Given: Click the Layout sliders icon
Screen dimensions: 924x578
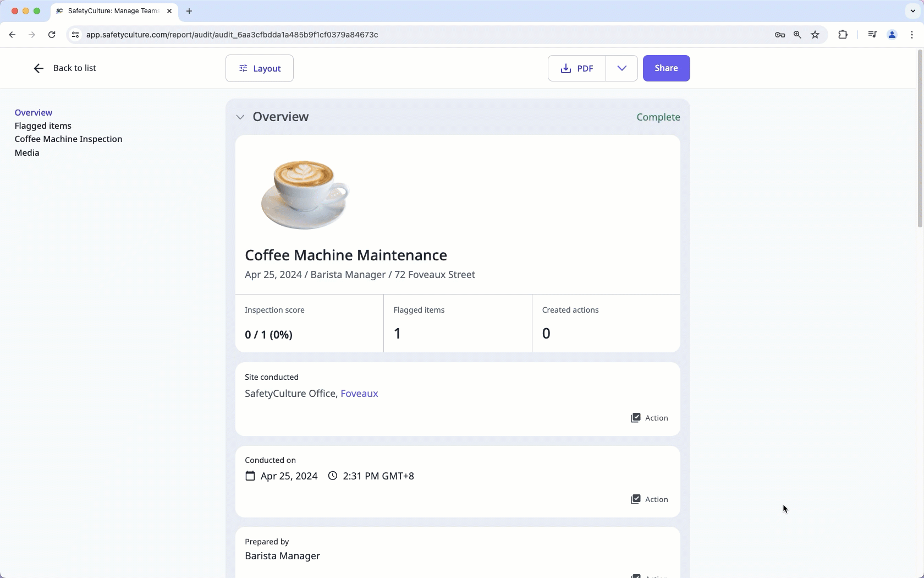Looking at the screenshot, I should (x=243, y=68).
